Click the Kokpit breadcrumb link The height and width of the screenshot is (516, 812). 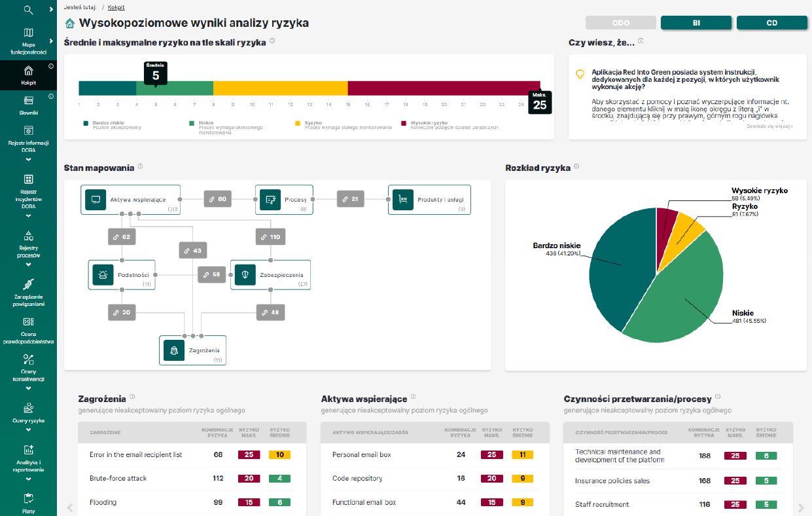click(116, 7)
